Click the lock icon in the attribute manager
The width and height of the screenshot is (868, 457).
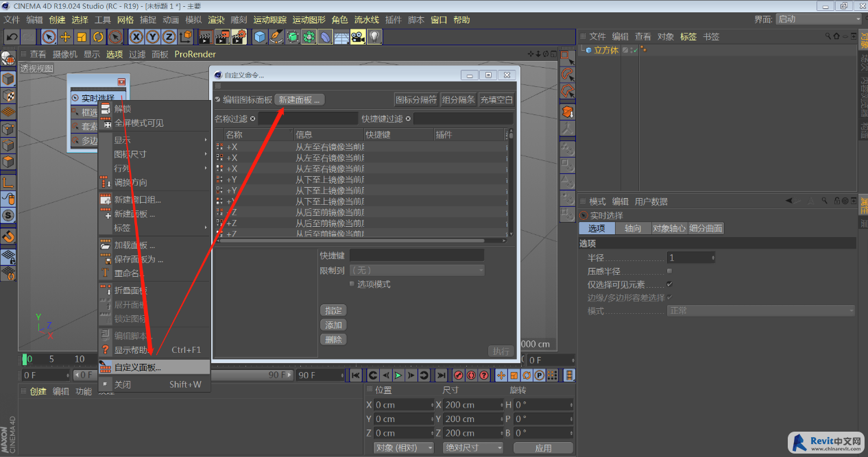point(837,201)
